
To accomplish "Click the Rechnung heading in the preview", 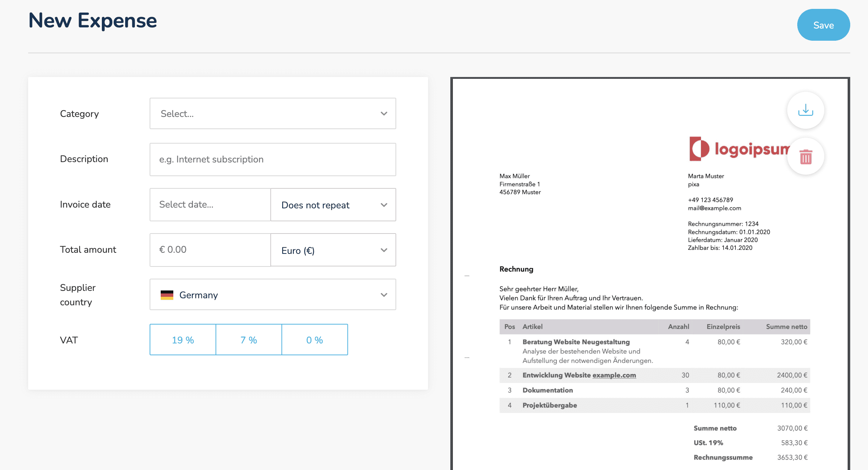I will coord(516,269).
